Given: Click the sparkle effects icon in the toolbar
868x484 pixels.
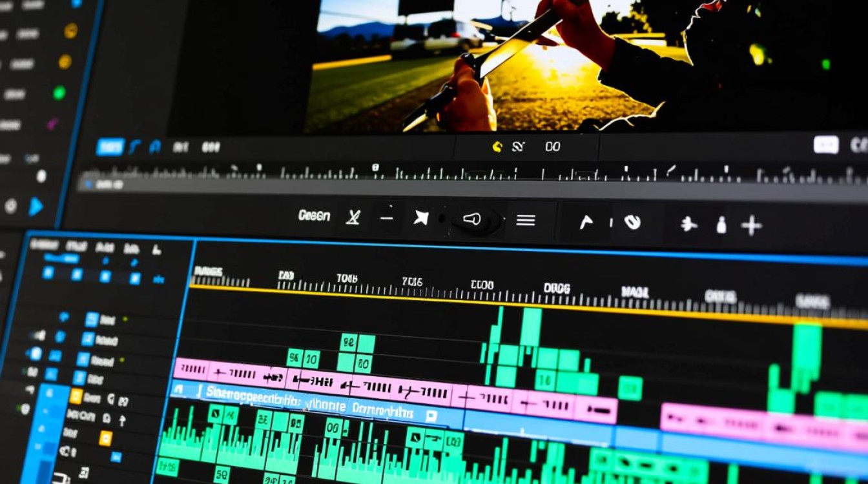Looking at the screenshot, I should point(689,225).
